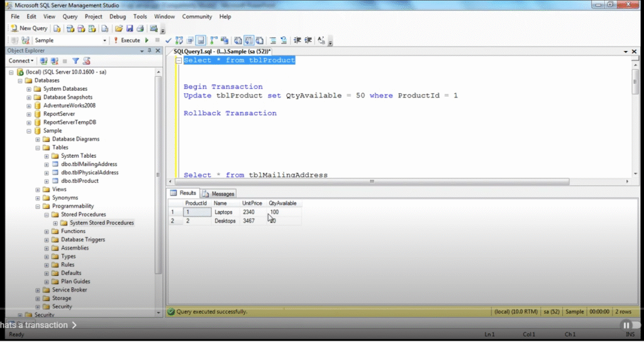Display the Estimated Execution Plan
Screen dimensions: 644x342
(x=179, y=40)
